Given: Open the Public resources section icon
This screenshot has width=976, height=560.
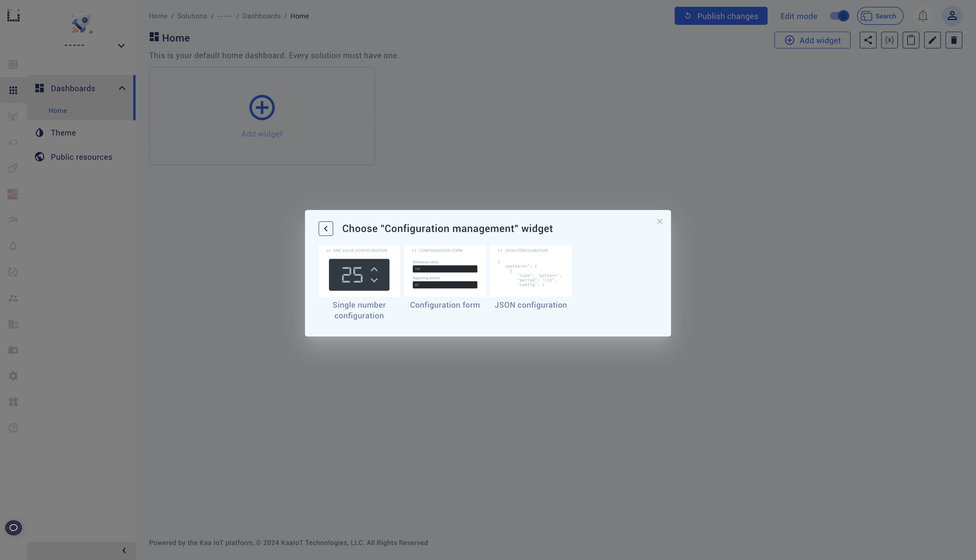Looking at the screenshot, I should click(39, 157).
